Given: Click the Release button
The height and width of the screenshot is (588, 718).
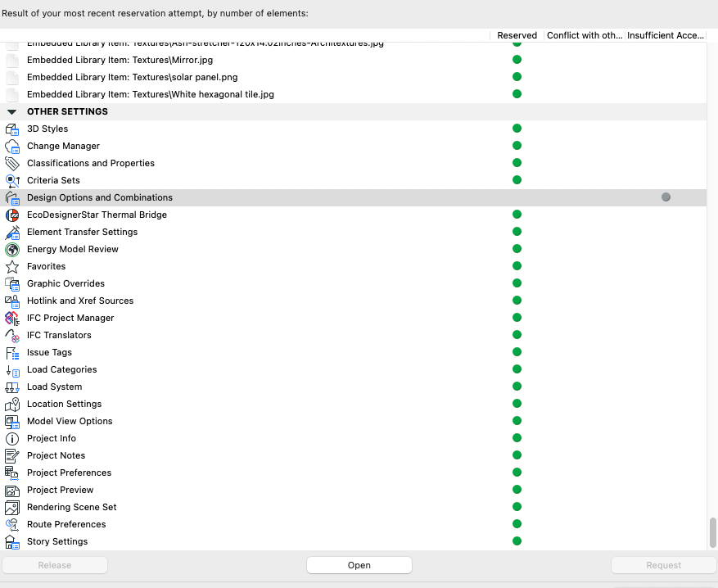Looking at the screenshot, I should [x=55, y=565].
